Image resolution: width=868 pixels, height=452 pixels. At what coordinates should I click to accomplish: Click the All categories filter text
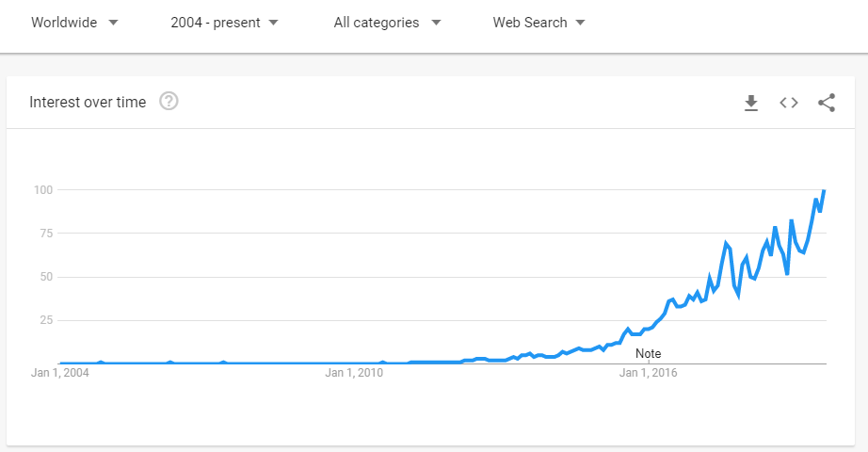coord(377,23)
